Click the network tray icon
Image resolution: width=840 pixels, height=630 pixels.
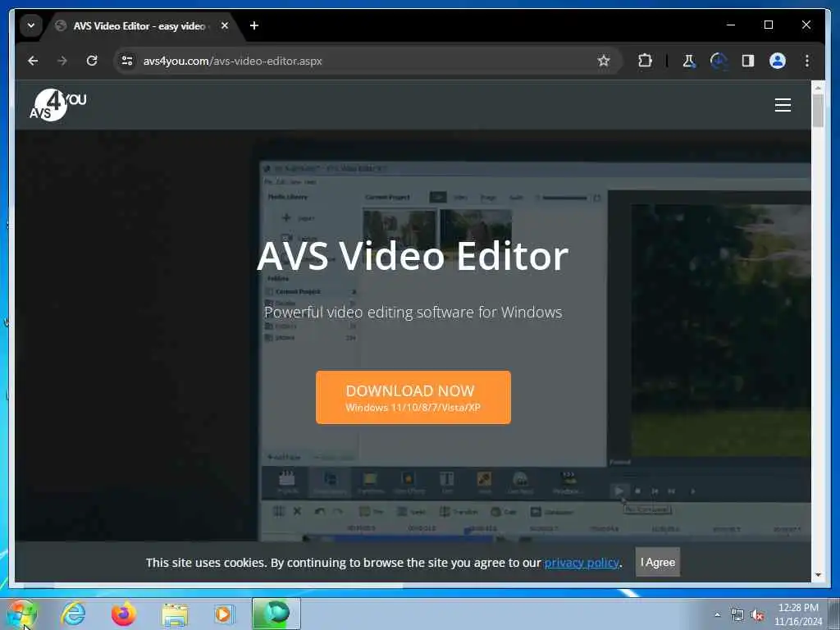click(737, 614)
